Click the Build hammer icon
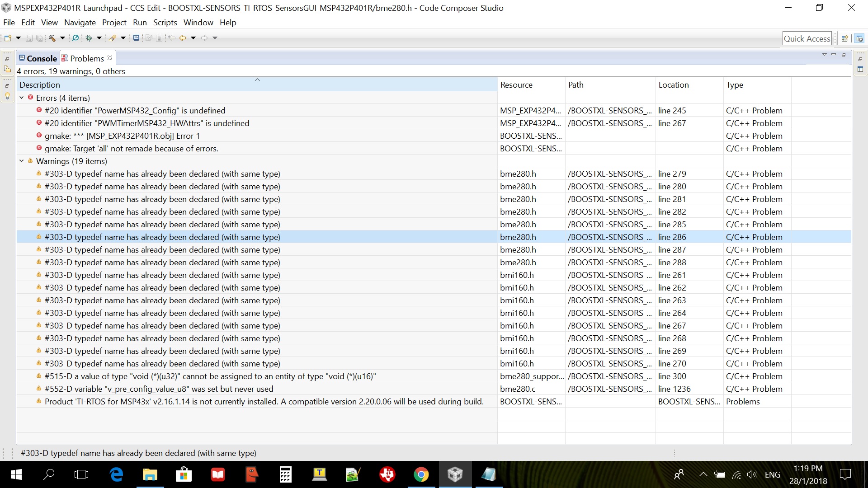This screenshot has width=868, height=488. point(52,38)
